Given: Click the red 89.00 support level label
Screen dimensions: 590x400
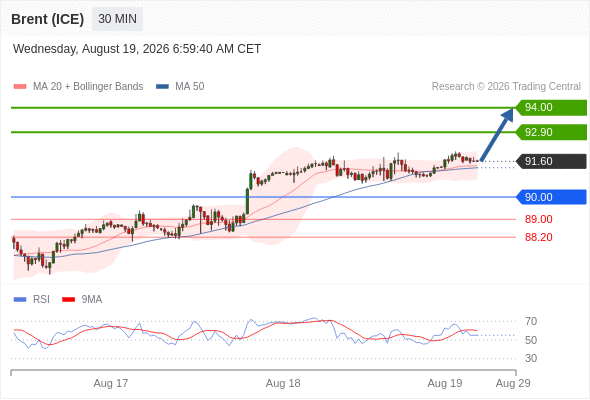Looking at the screenshot, I should 538,219.
